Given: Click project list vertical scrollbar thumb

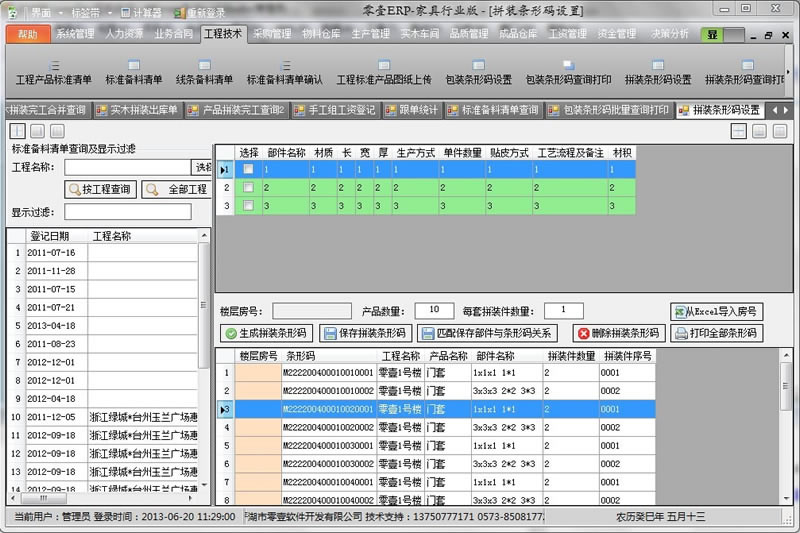Looking at the screenshot, I should tap(203, 304).
